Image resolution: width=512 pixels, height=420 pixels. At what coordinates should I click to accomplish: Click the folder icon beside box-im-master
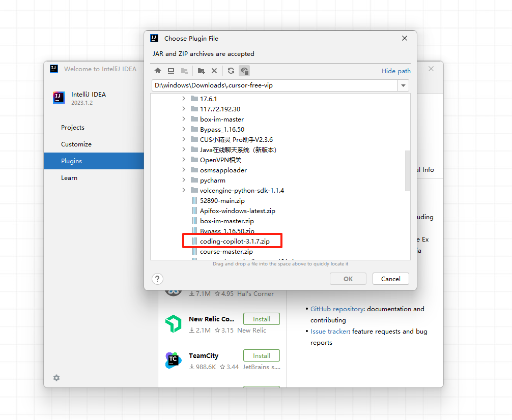tap(194, 119)
